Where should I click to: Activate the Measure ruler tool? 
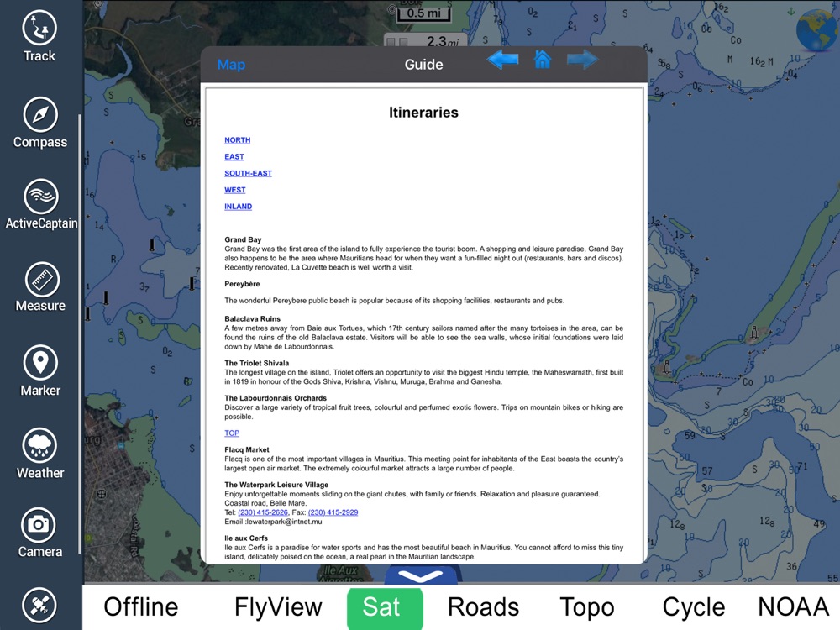[x=40, y=287]
